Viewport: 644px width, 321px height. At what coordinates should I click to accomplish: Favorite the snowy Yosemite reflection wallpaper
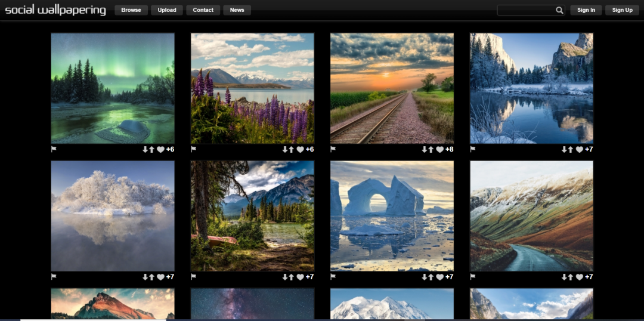pos(579,150)
